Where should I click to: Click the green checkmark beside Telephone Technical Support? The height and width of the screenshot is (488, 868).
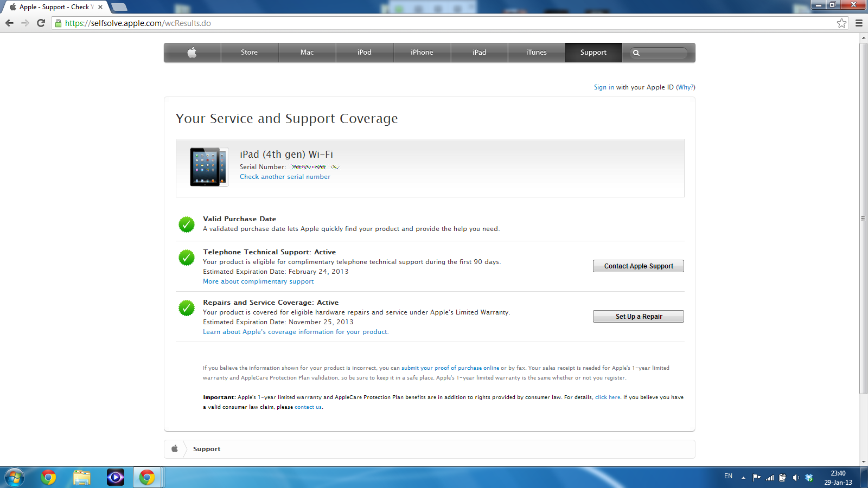187,258
